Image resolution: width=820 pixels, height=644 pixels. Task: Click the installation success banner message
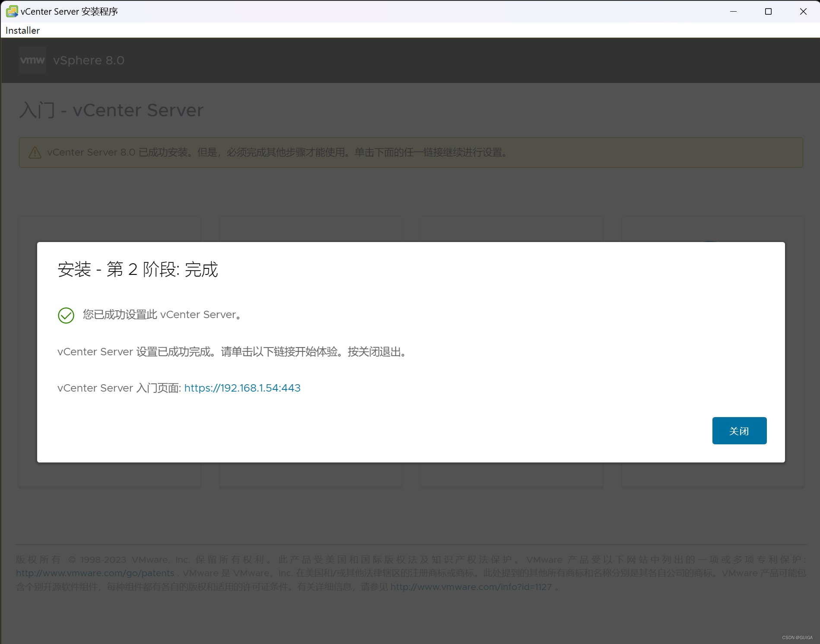point(277,152)
